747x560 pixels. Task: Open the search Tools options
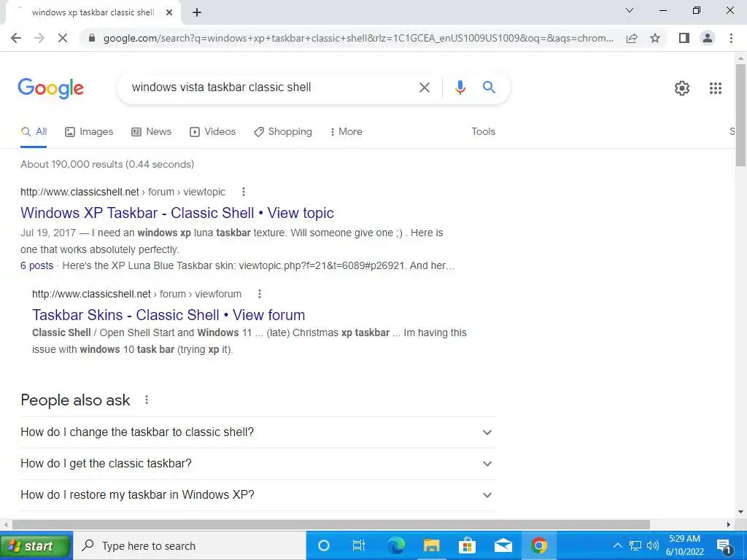[x=483, y=132]
